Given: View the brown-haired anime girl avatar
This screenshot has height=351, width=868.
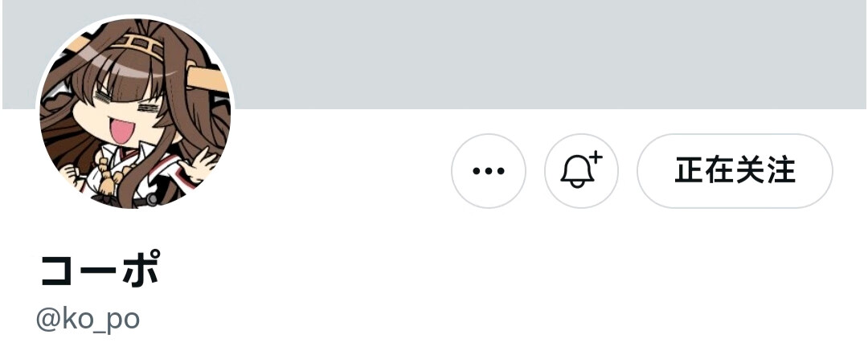Looking at the screenshot, I should (x=135, y=113).
